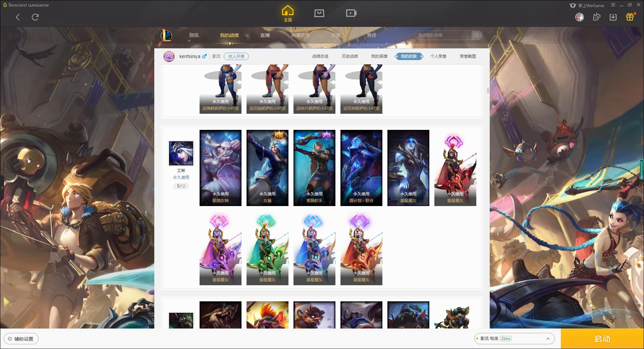Open the 极地女神 skin card
The image size is (644, 349).
[x=220, y=168]
